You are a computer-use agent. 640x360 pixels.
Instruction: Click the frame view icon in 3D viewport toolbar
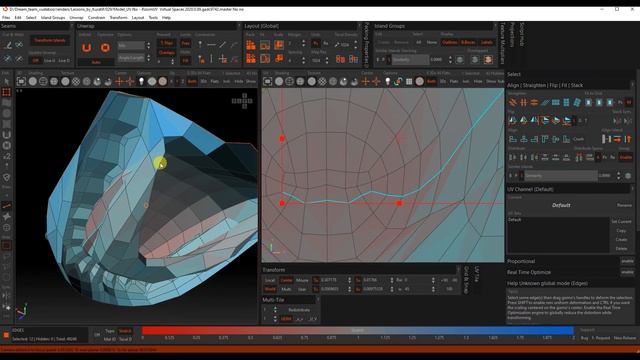click(21, 82)
